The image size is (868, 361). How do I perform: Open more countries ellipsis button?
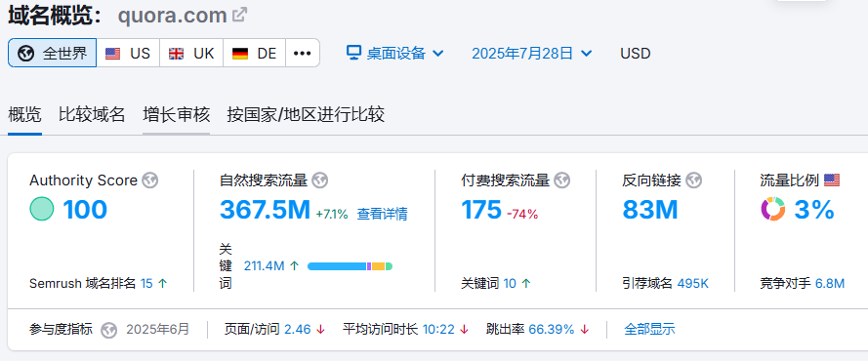pos(303,53)
